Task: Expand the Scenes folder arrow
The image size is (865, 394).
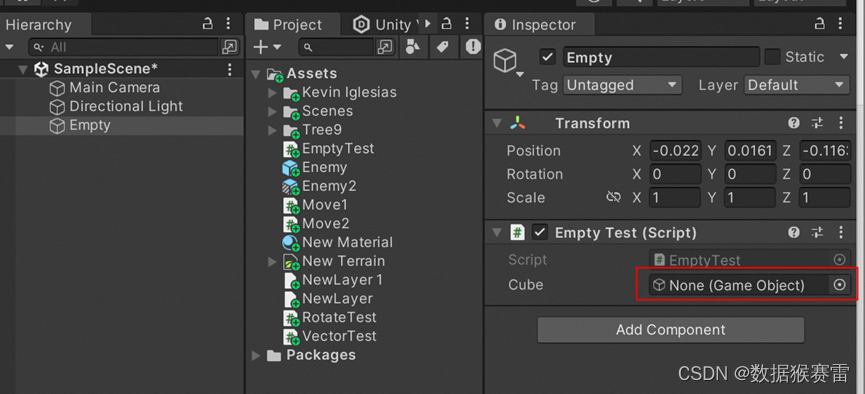Action: point(273,111)
